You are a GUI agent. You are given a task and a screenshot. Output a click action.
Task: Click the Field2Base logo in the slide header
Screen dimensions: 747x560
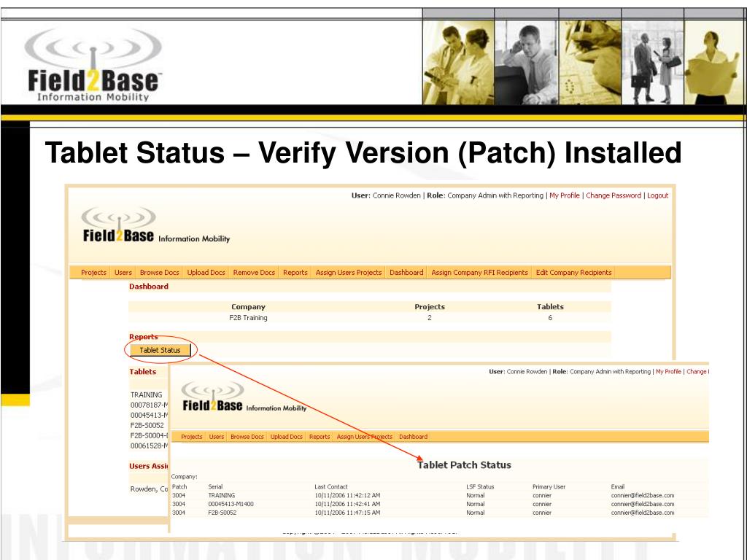tap(93, 65)
